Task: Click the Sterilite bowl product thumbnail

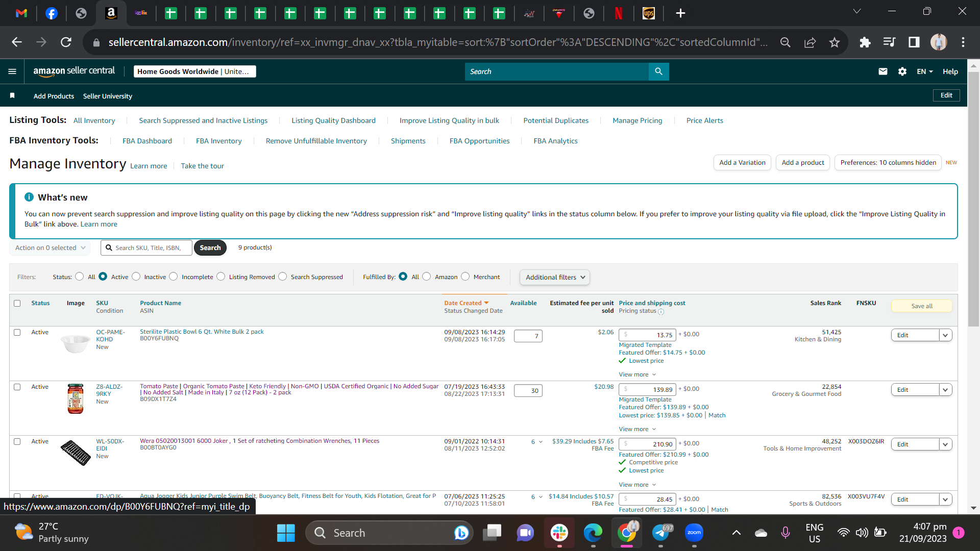Action: click(x=76, y=343)
